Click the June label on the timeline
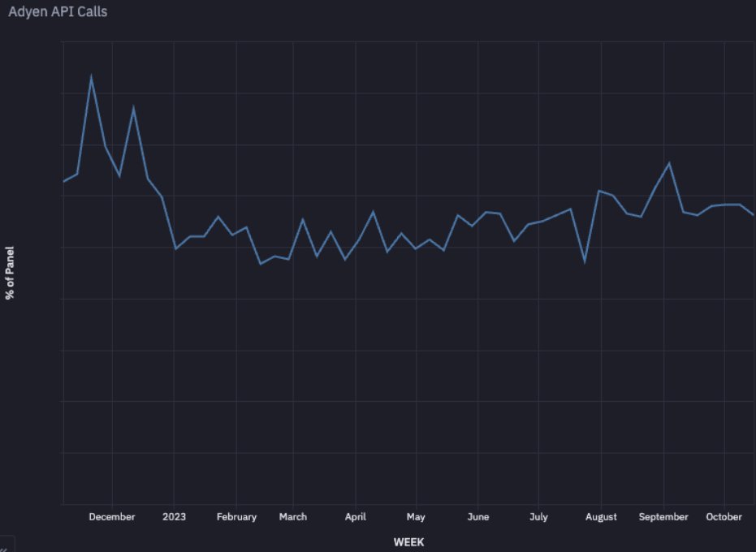Viewport: 756px width, 552px height. [479, 516]
